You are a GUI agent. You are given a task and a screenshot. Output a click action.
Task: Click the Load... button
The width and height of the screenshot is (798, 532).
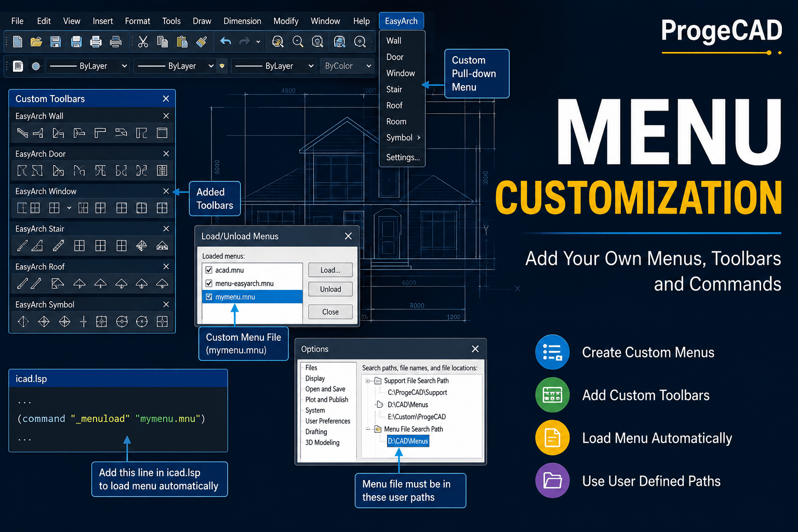click(330, 270)
